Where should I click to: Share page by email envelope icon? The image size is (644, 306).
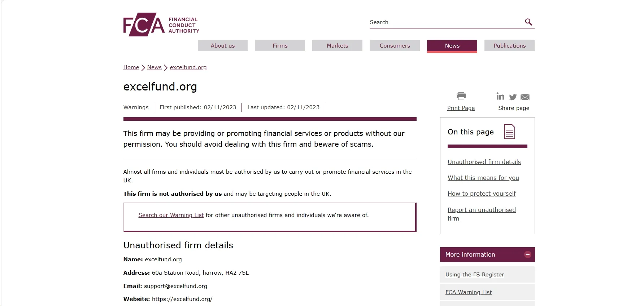(525, 97)
